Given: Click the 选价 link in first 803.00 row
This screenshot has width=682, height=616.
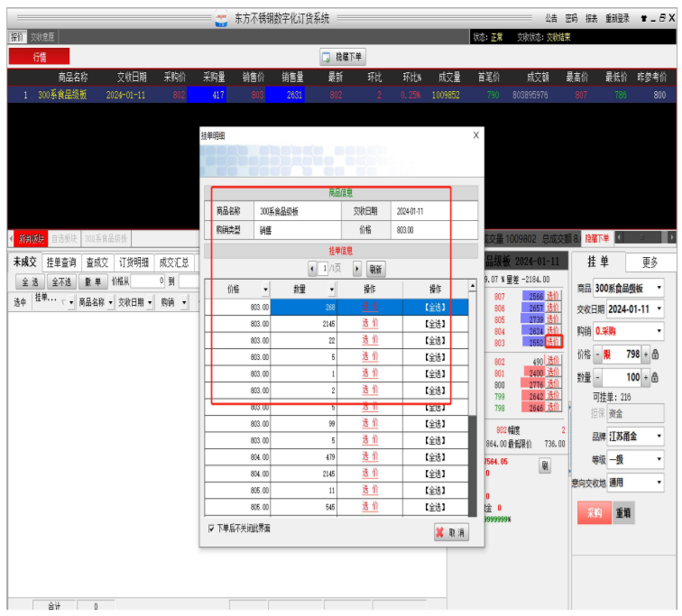Looking at the screenshot, I should click(370, 307).
